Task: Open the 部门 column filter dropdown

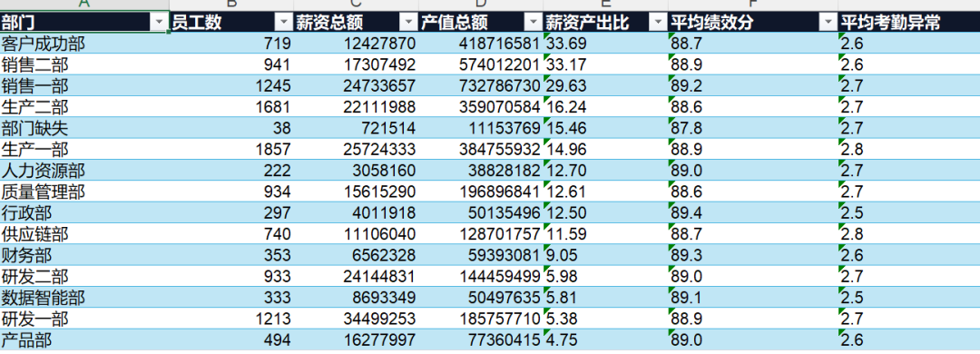Action: point(160,23)
